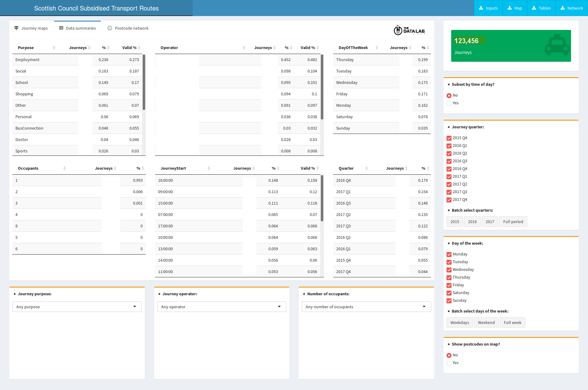Sort Quarter table by % column arrows
The width and height of the screenshot is (588, 390).
[428, 168]
